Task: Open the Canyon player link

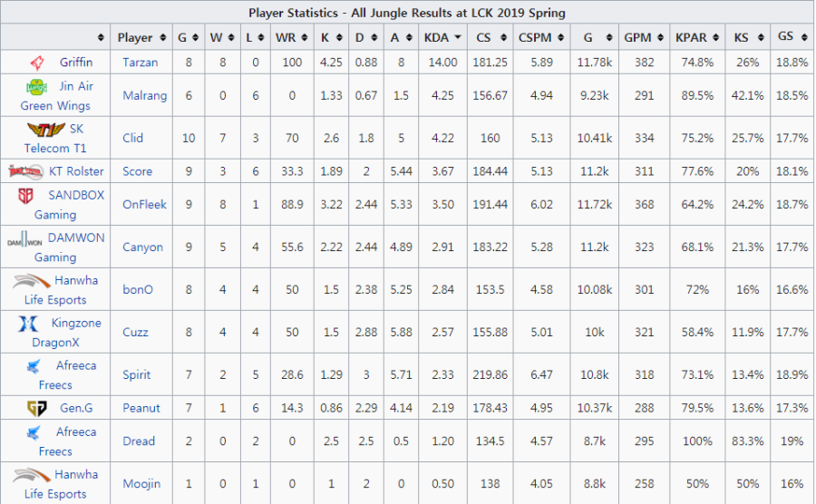Action: pyautogui.click(x=142, y=247)
